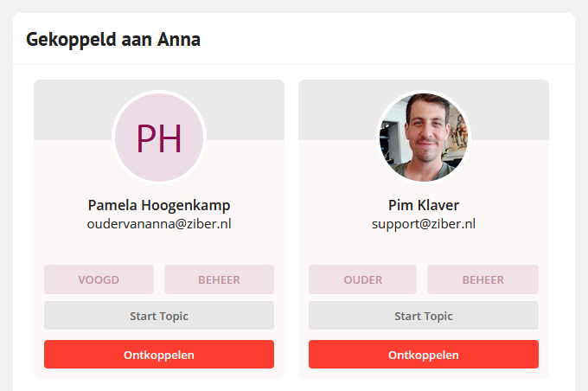588x391 pixels.
Task: Toggle BEHEER on Pim Klaver's card
Action: tap(483, 279)
